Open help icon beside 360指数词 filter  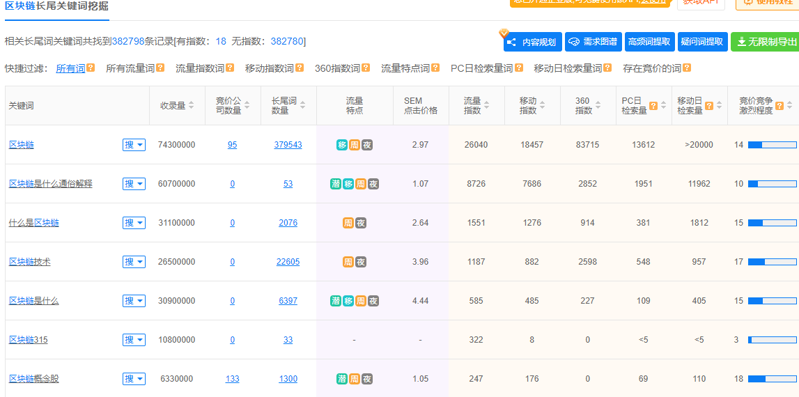[x=366, y=68]
